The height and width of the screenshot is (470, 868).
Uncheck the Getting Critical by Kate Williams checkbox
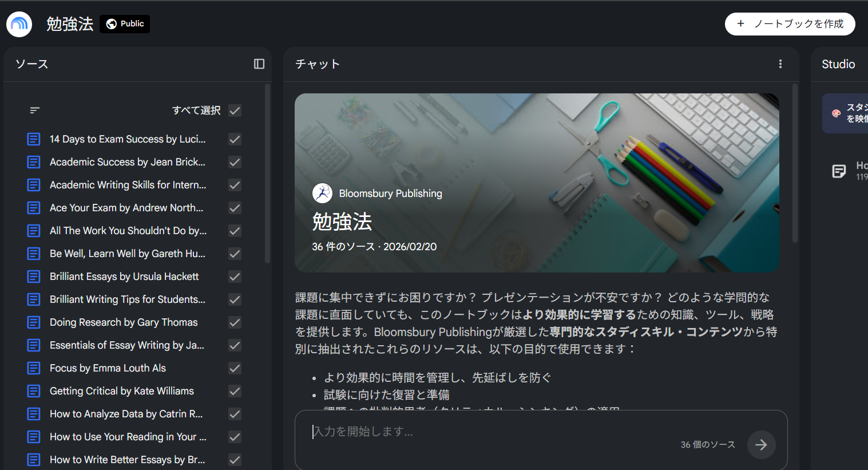click(x=235, y=391)
